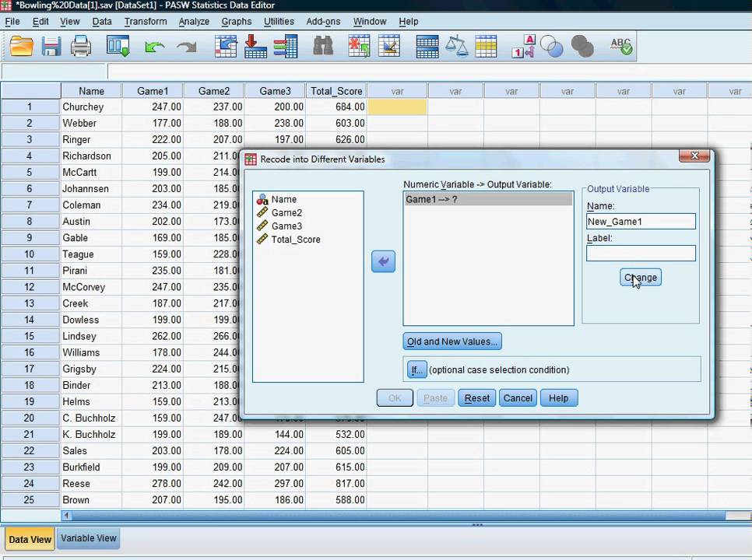Split file toolbar icon
The height and width of the screenshot is (560, 752).
click(x=427, y=47)
